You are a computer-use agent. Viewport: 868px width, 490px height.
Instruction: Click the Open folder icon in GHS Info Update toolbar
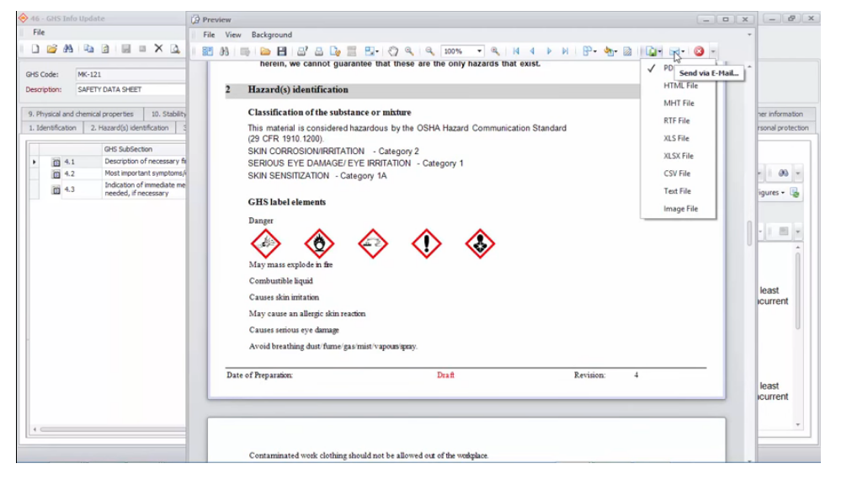coord(51,49)
